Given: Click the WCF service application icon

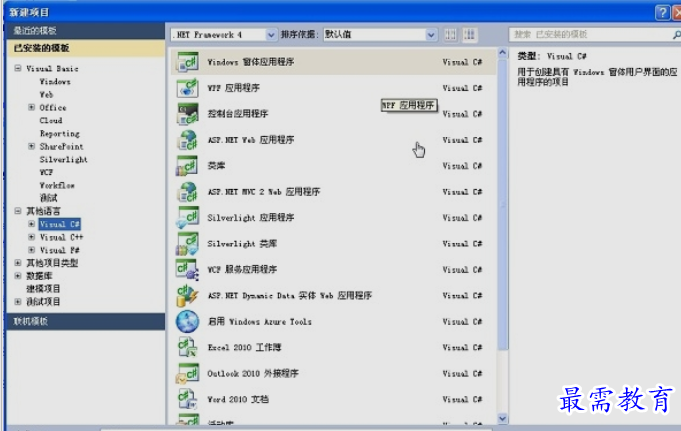Looking at the screenshot, I should click(187, 269).
